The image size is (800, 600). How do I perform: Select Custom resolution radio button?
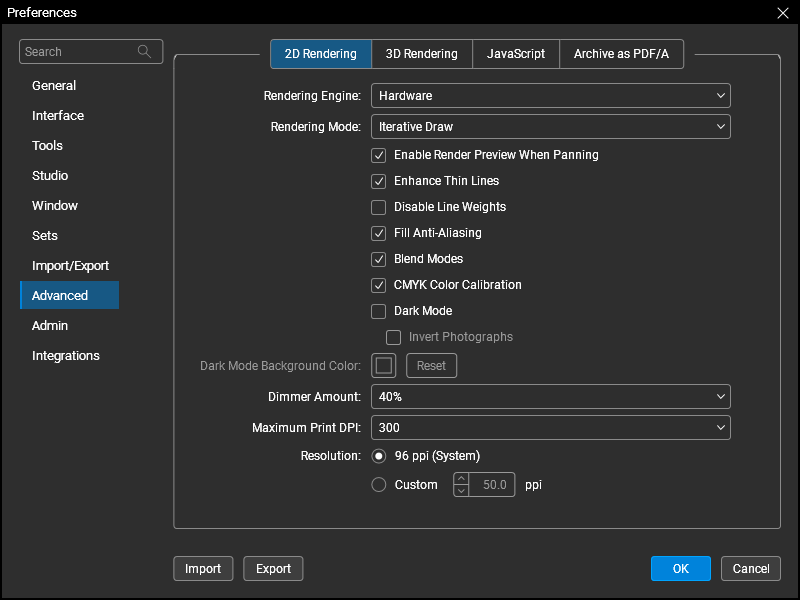point(379,485)
